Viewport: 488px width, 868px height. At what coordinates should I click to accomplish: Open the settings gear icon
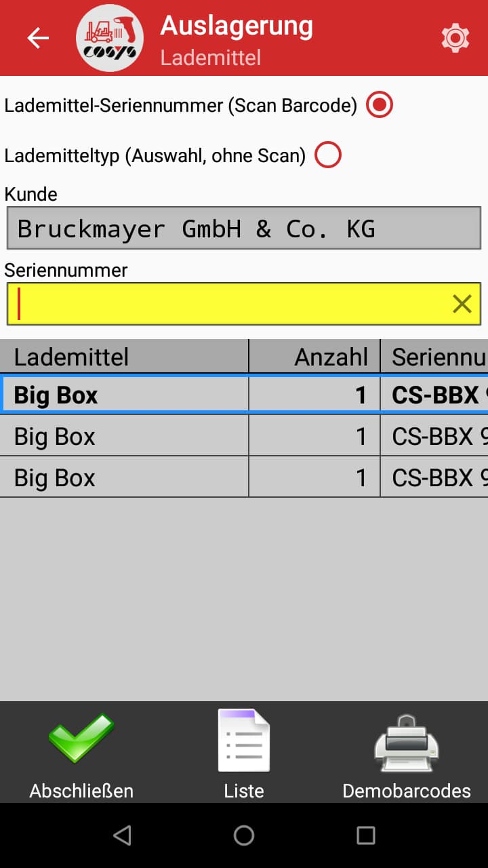coord(455,38)
